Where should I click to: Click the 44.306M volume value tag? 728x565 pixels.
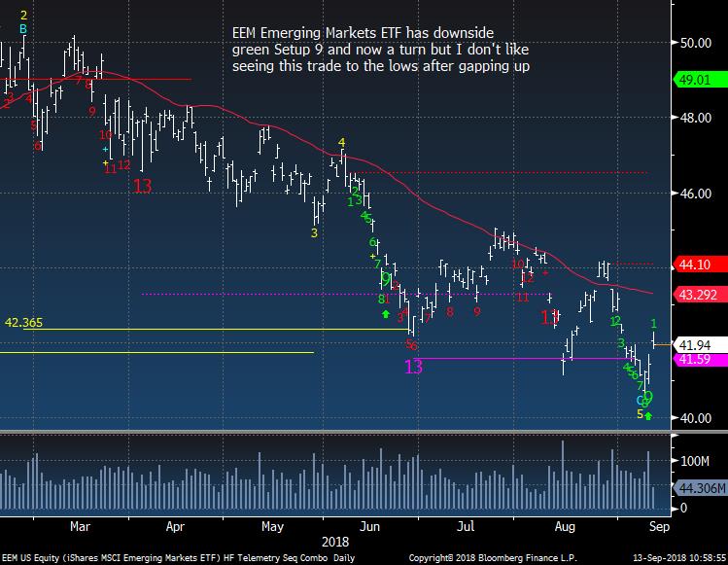(x=701, y=488)
